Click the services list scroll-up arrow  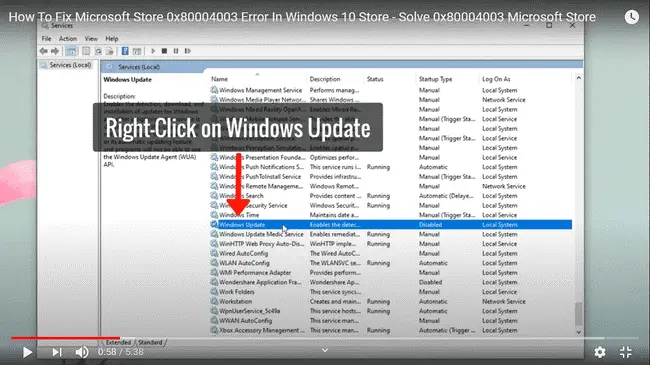point(579,78)
